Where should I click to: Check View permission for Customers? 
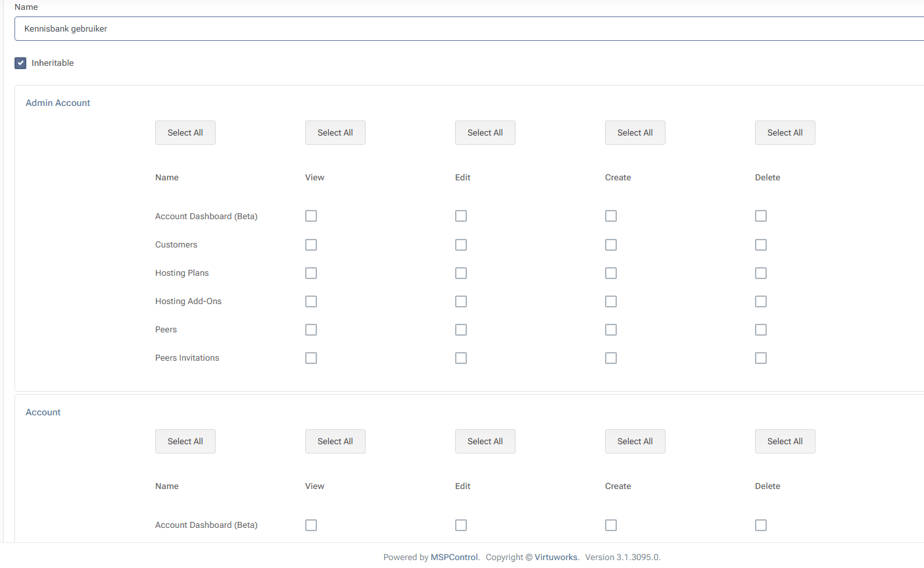pyautogui.click(x=311, y=245)
